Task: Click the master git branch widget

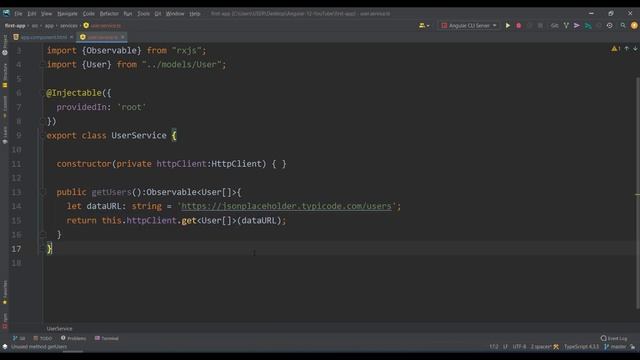Action: click(x=616, y=347)
